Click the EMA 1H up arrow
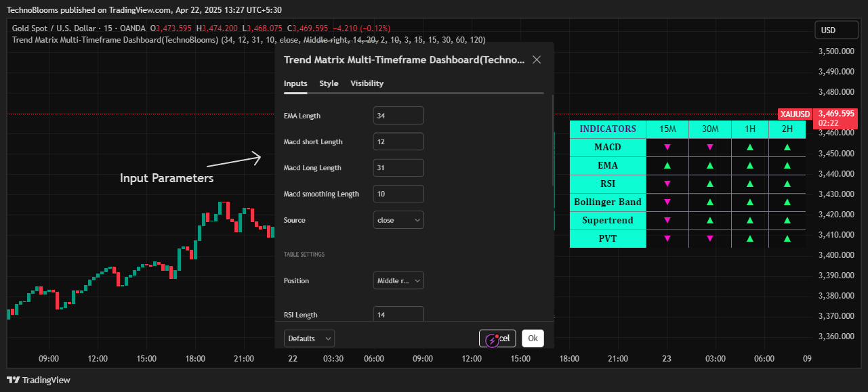 (x=750, y=165)
